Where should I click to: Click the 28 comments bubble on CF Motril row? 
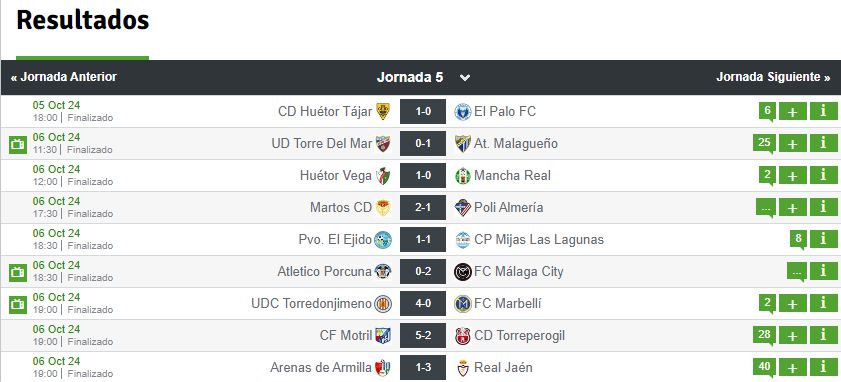[764, 335]
